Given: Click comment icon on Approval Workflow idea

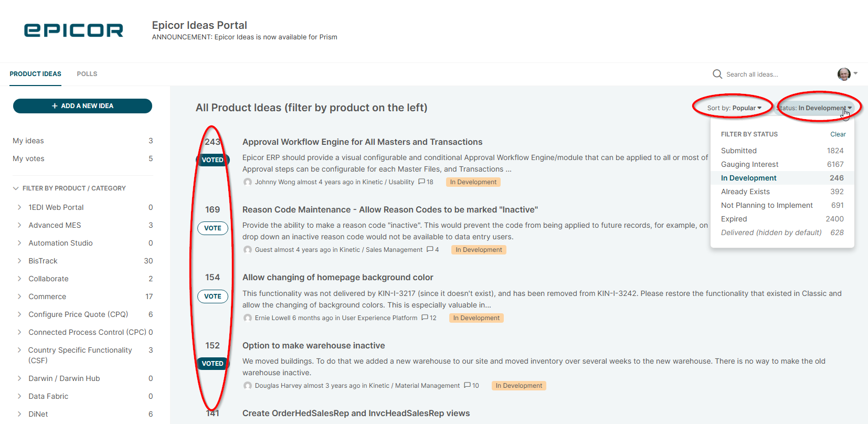Looking at the screenshot, I should (x=422, y=182).
